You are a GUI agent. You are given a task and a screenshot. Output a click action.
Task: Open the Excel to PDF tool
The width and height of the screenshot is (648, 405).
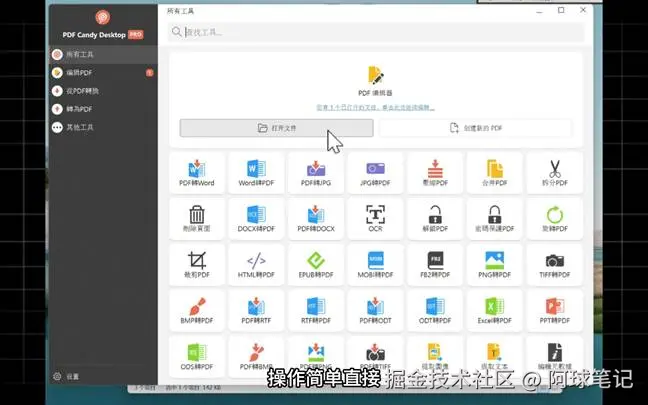[495, 310]
